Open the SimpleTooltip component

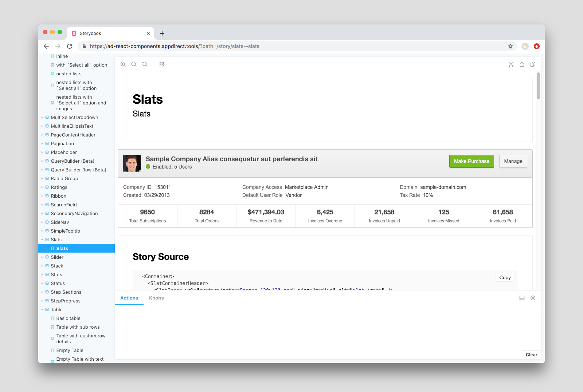coord(66,231)
